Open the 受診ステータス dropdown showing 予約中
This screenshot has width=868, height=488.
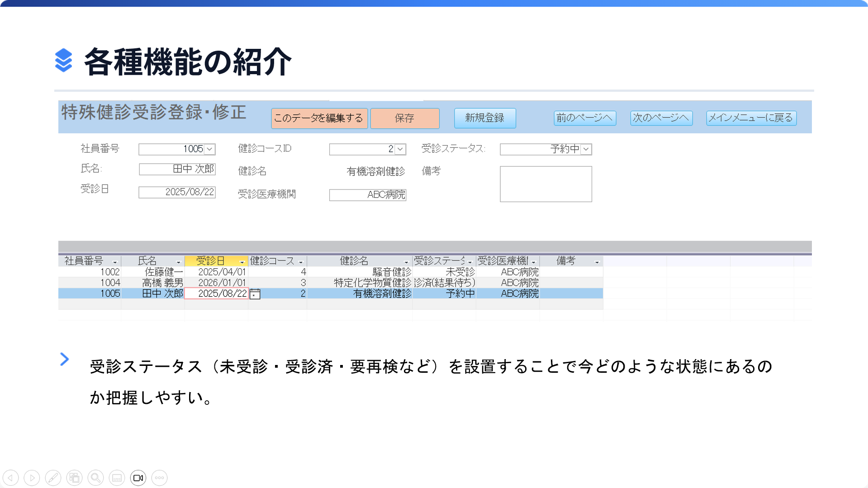tap(586, 149)
